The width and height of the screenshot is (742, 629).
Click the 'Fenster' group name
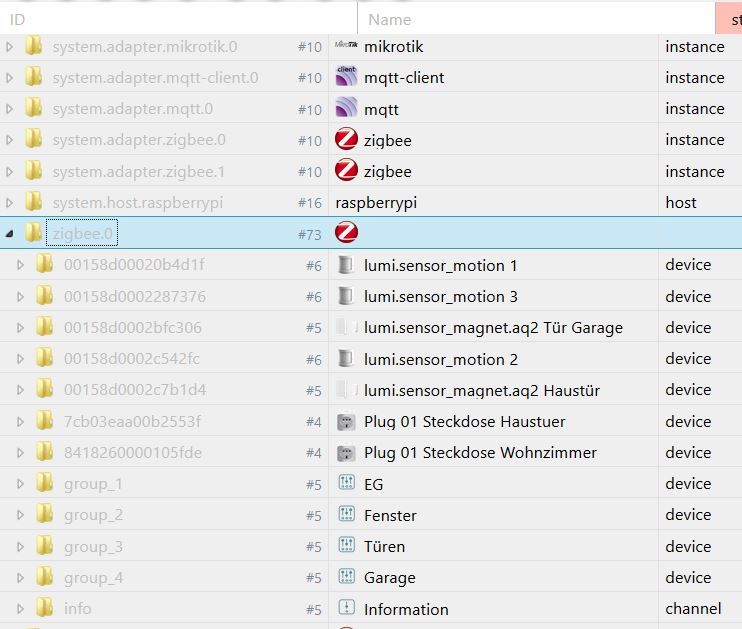390,515
